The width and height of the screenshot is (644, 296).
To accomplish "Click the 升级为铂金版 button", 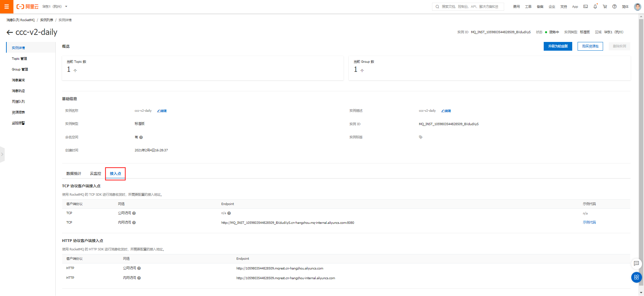I will click(x=558, y=46).
